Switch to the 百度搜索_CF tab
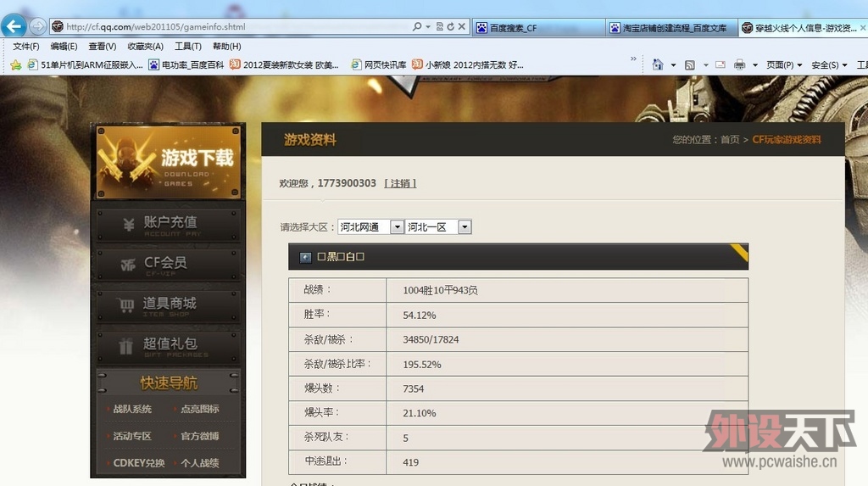The image size is (868, 486). point(538,28)
